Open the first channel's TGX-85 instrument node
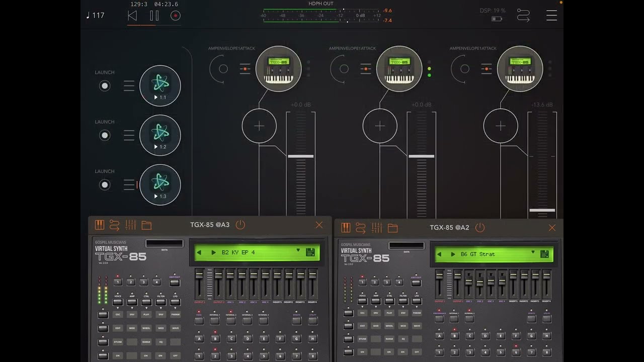 [x=279, y=68]
